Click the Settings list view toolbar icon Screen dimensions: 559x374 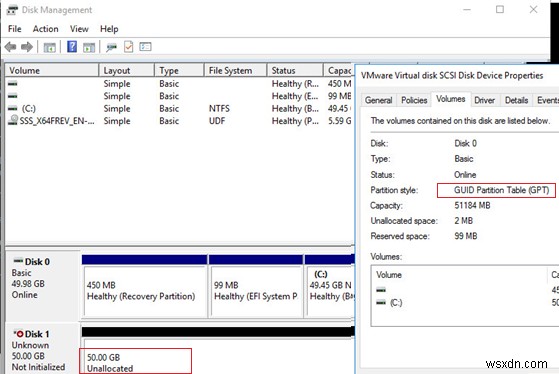(x=145, y=47)
